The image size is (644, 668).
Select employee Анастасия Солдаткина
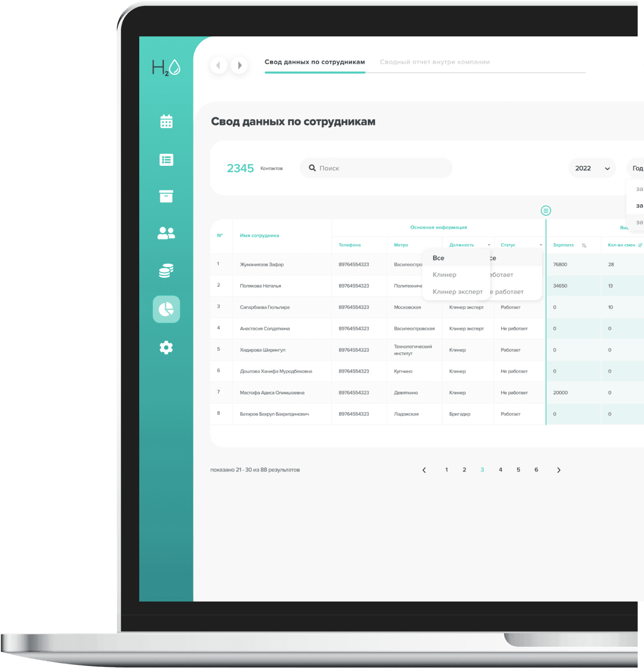tap(265, 328)
